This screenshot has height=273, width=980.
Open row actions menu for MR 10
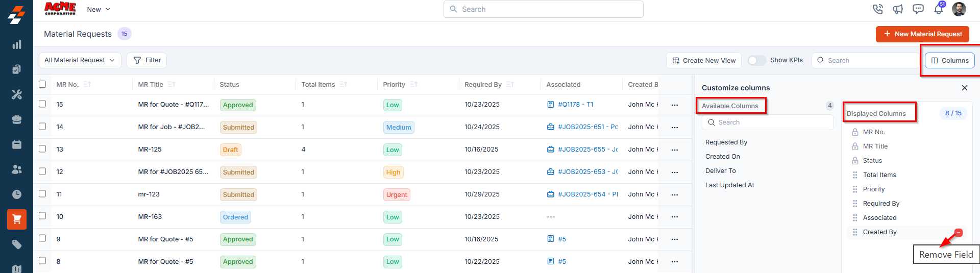coord(675,217)
